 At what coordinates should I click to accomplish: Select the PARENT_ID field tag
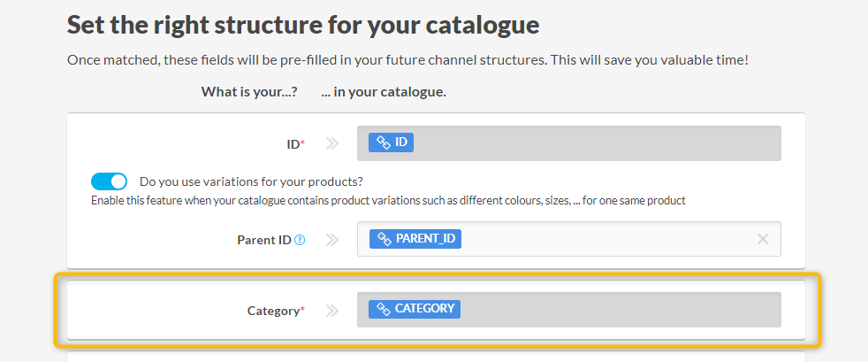pos(415,239)
